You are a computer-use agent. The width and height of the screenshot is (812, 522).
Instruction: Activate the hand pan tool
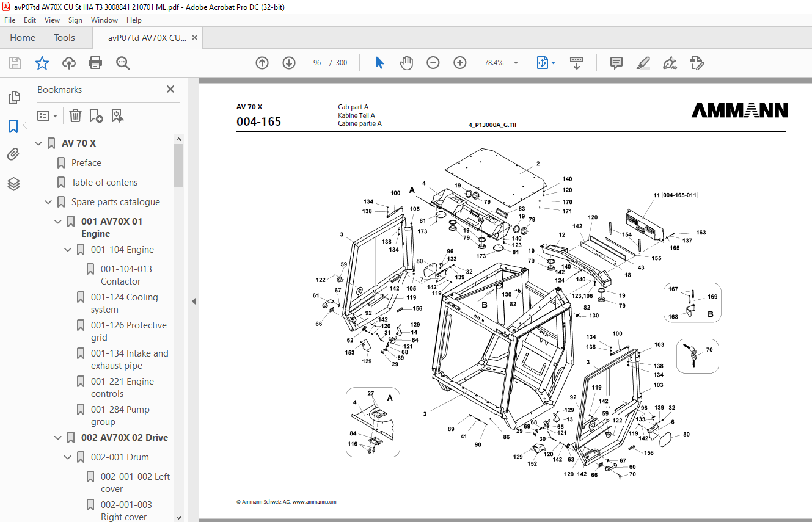(406, 63)
